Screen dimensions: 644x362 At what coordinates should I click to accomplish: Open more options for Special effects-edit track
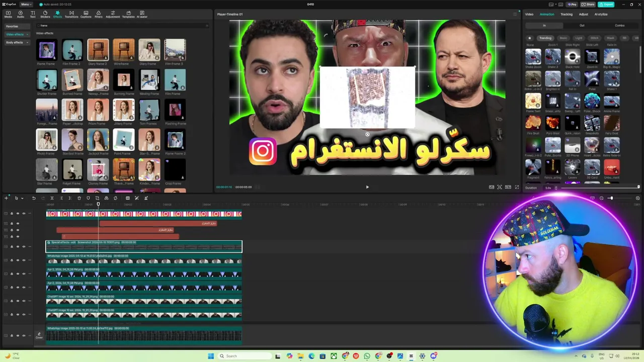pyautogui.click(x=30, y=246)
